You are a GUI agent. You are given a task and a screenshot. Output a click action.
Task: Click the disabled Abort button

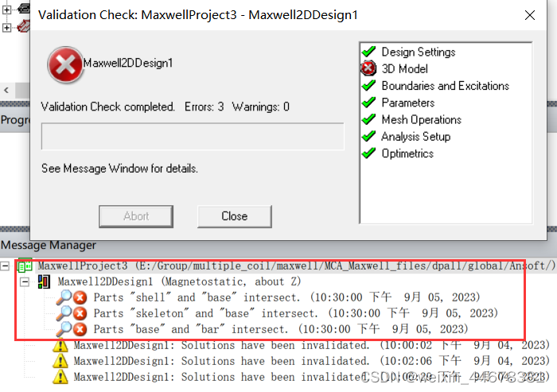click(136, 216)
